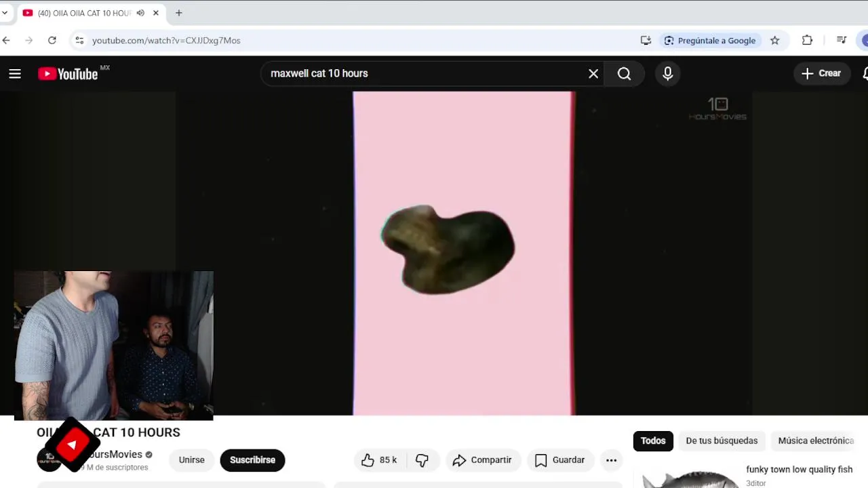Select Música electrónica filter chip

(816, 441)
